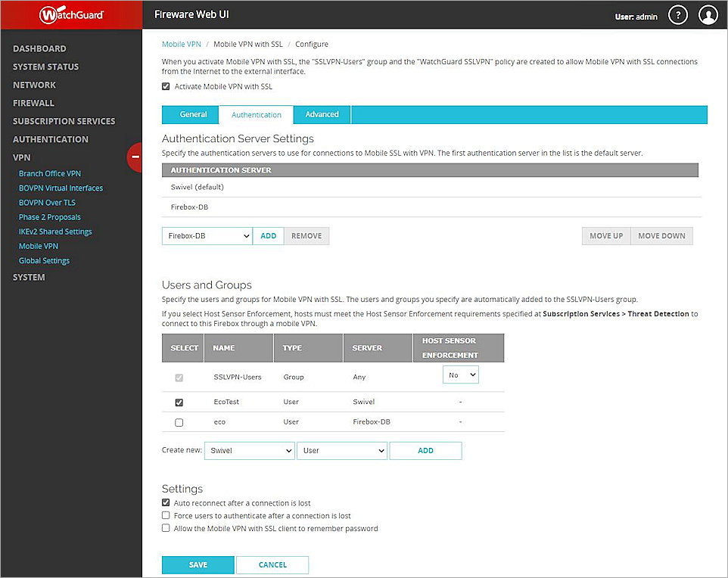Switch to the Advanced tab
728x578 pixels.
(321, 114)
